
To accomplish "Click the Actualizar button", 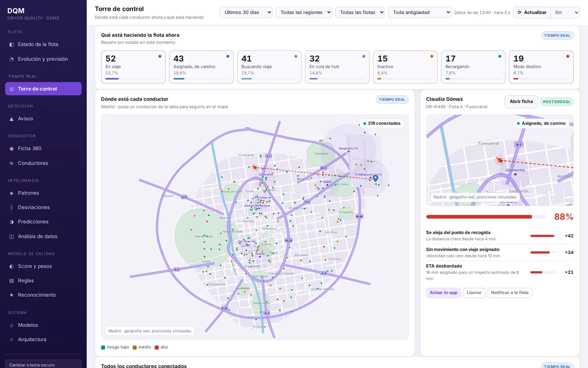I will coord(532,13).
